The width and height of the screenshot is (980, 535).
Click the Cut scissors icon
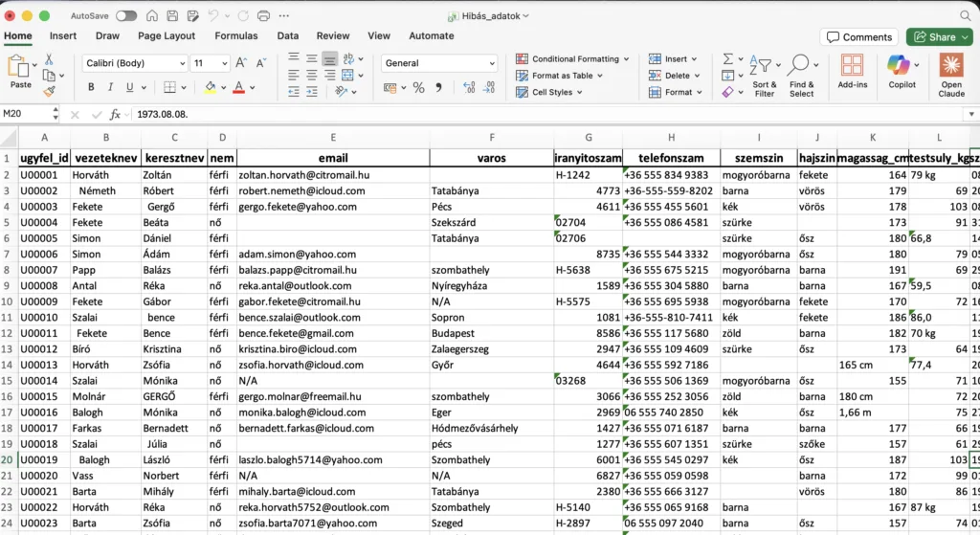[50, 59]
